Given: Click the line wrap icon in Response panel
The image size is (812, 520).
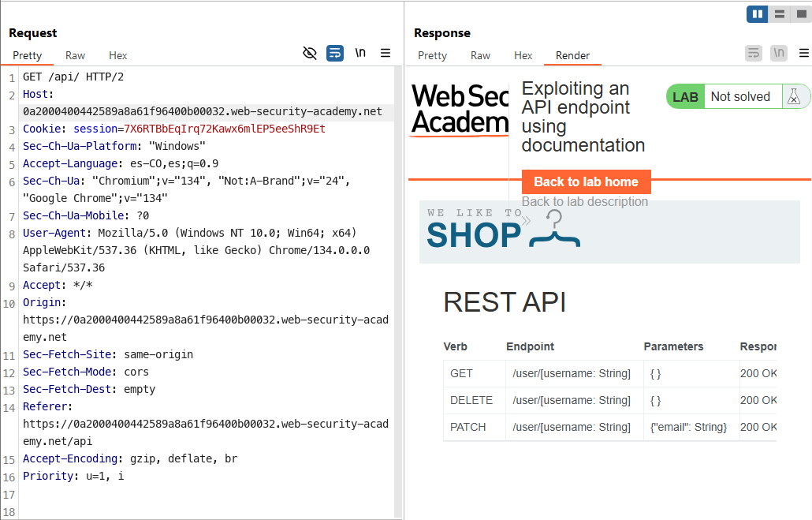Looking at the screenshot, I should tap(754, 53).
